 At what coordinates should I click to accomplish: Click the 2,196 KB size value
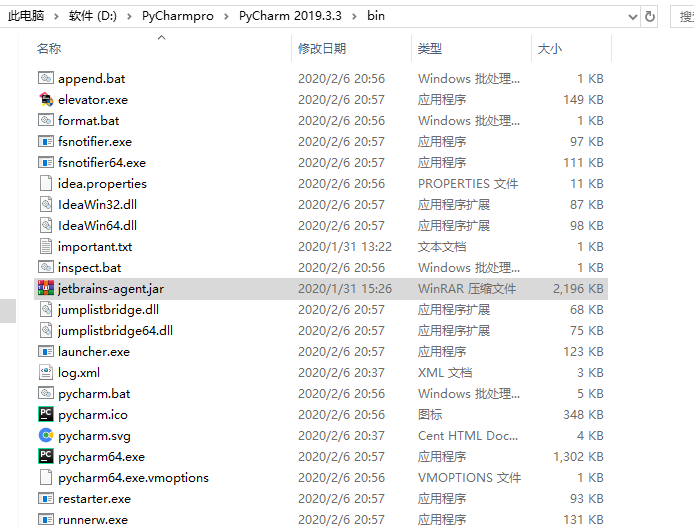(578, 289)
